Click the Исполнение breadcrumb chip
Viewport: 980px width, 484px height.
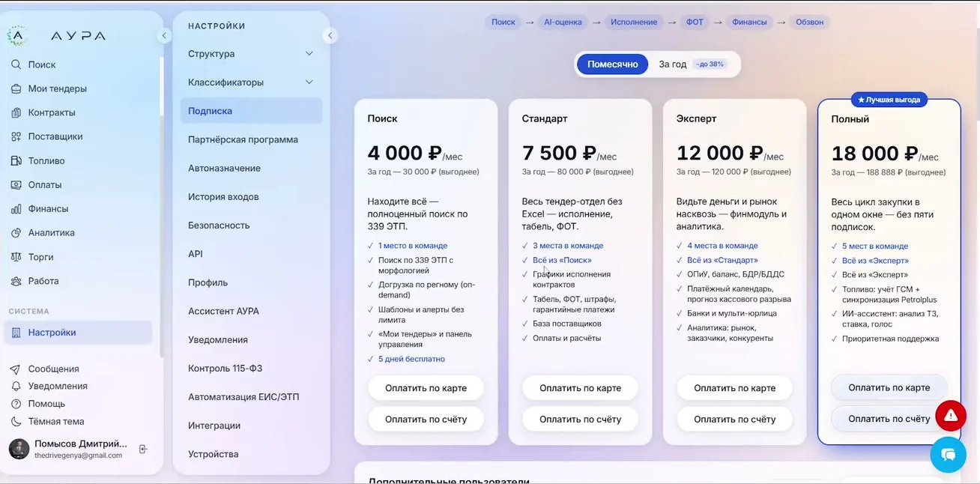634,22
